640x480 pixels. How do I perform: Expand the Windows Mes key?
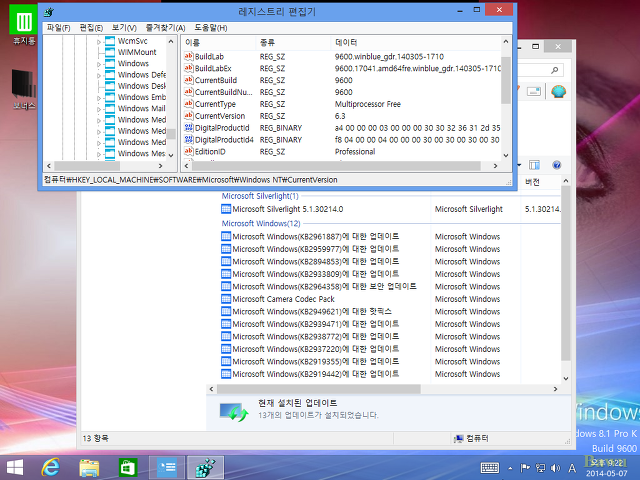pyautogui.click(x=99, y=154)
